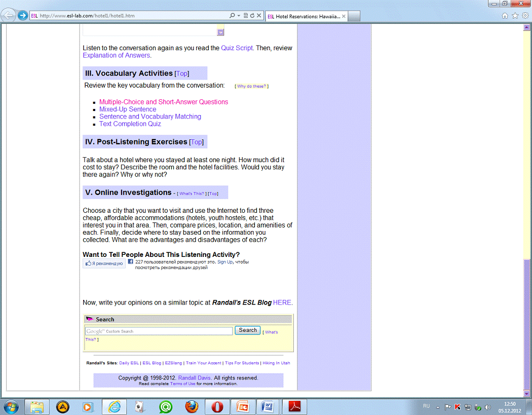The height and width of the screenshot is (415, 532).
Task: Launch Opera from the taskbar
Action: 218,406
